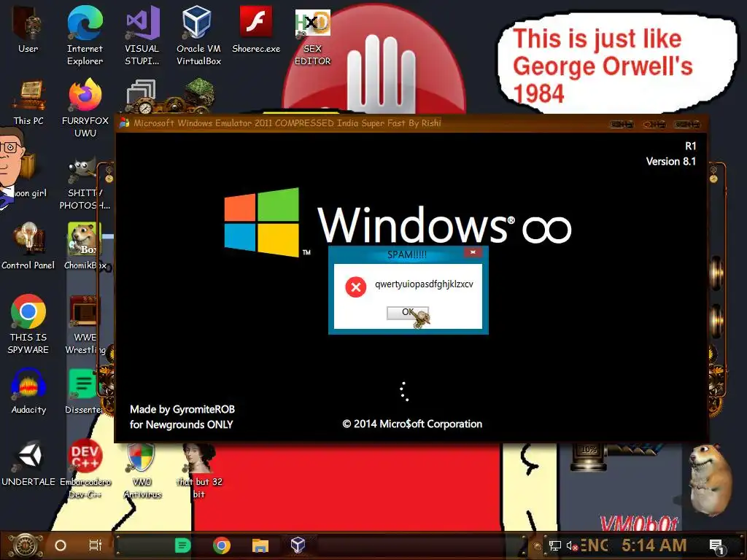Click OK in the SPAM!!!!! dialog

pyautogui.click(x=407, y=313)
